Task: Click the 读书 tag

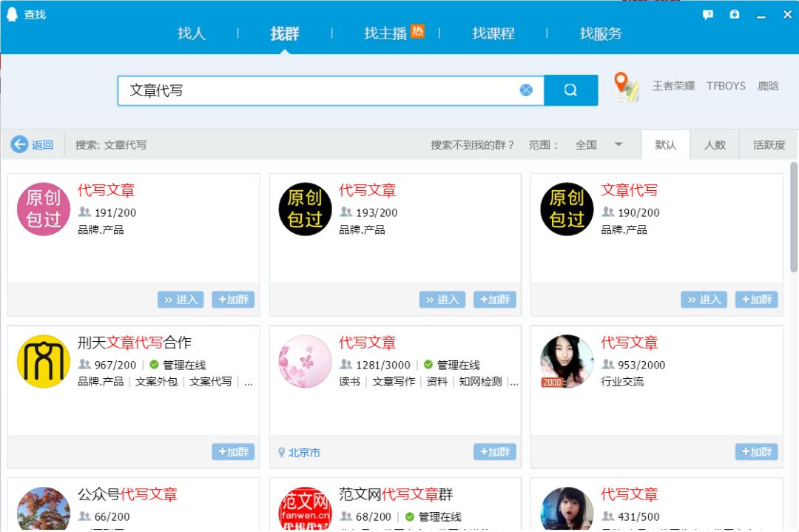Action: (x=349, y=382)
